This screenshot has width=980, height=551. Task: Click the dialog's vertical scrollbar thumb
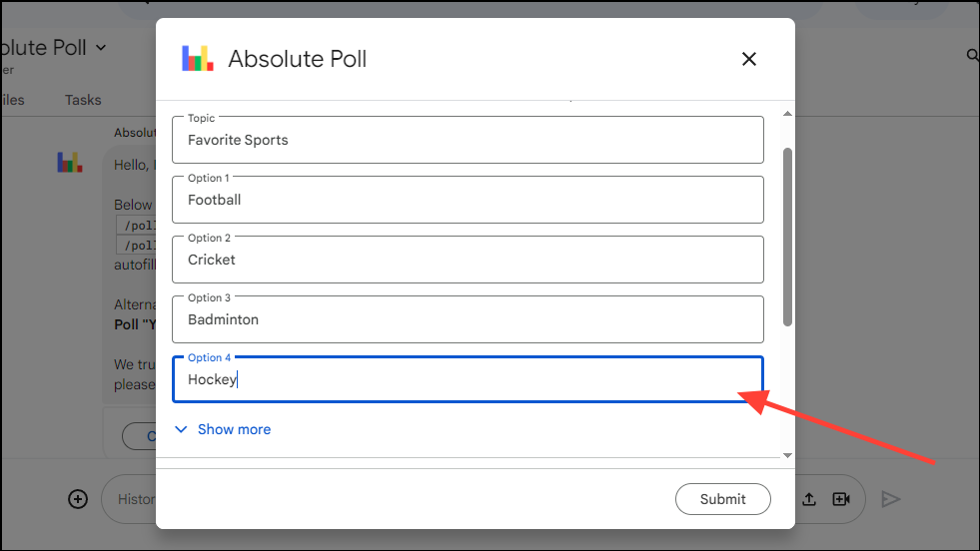tap(787, 236)
